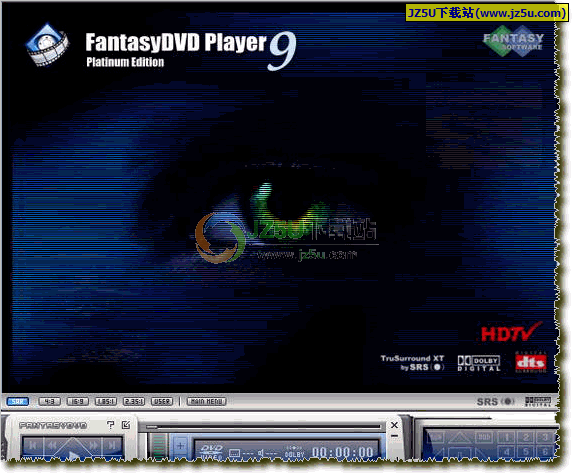Click the playback seek bar
The width and height of the screenshot is (572, 474).
click(x=263, y=427)
